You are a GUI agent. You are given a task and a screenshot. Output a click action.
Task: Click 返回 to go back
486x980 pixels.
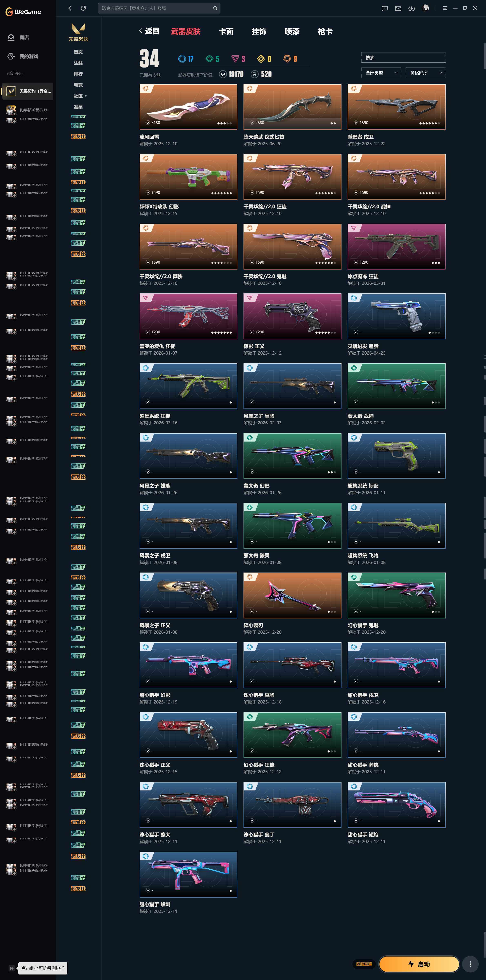[150, 31]
